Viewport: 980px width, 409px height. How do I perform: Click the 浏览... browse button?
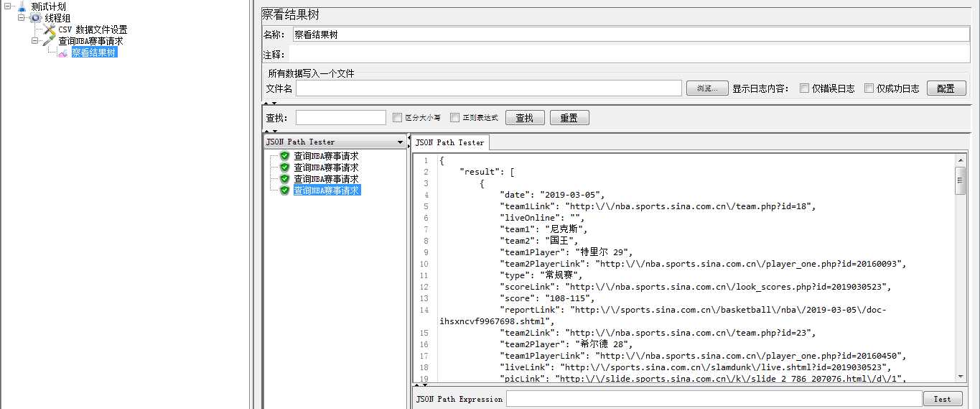[x=707, y=88]
